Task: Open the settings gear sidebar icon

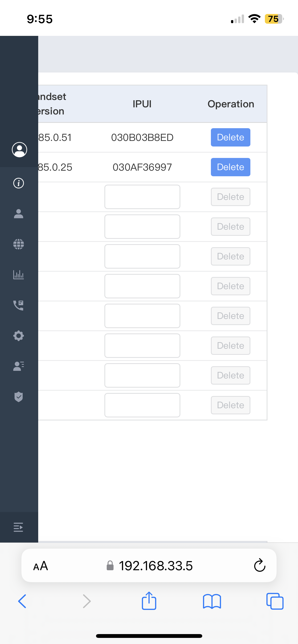Action: tap(19, 336)
